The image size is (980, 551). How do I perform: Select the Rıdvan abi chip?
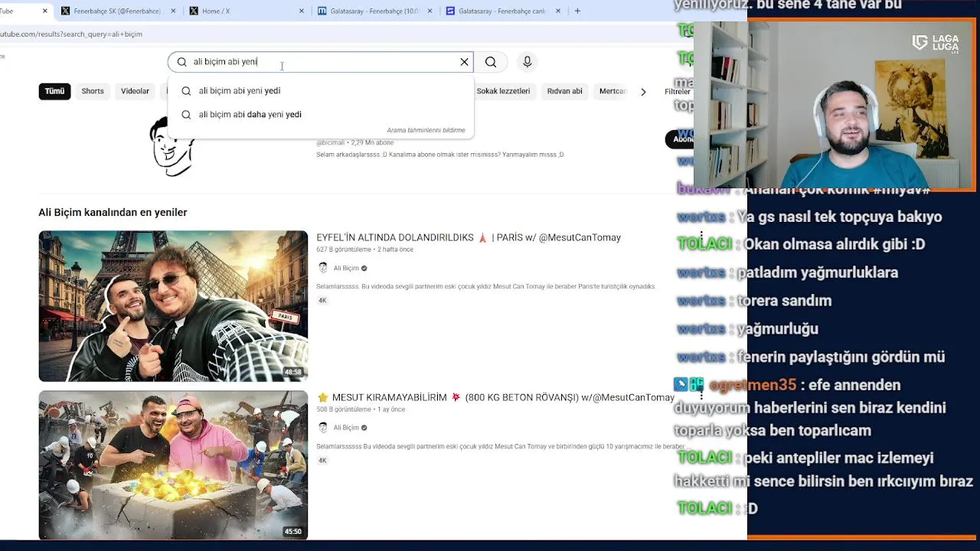coord(565,91)
